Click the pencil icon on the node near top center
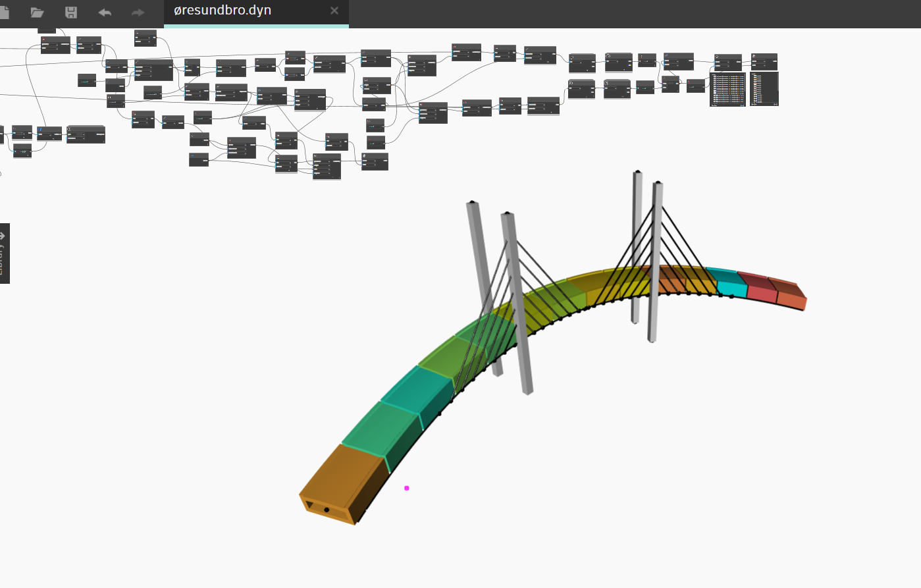This screenshot has width=921, height=588. tap(526, 49)
